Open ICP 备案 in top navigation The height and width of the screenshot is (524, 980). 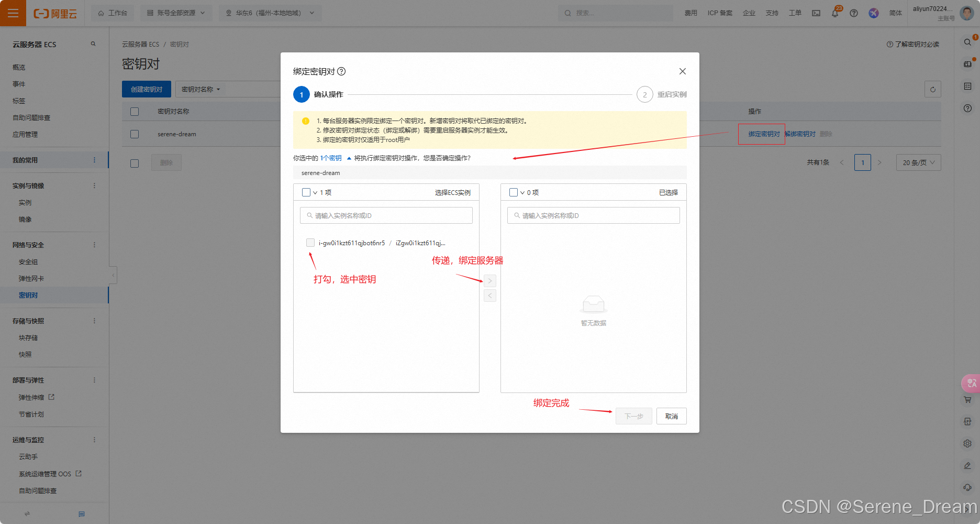click(x=720, y=13)
